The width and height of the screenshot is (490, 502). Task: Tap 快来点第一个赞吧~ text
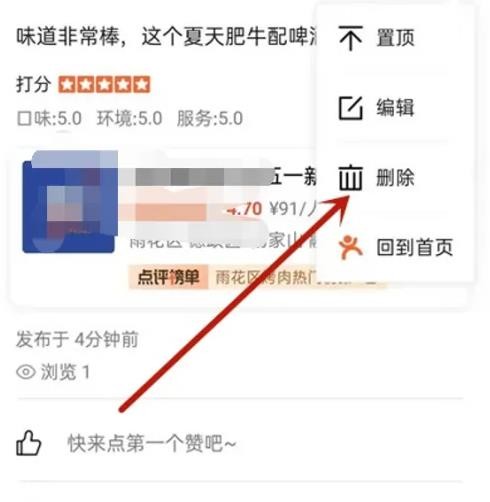point(152,444)
